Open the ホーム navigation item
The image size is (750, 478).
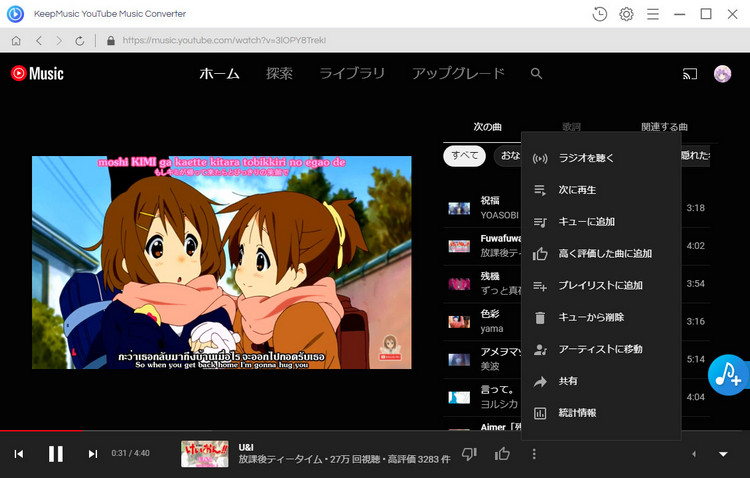[220, 73]
